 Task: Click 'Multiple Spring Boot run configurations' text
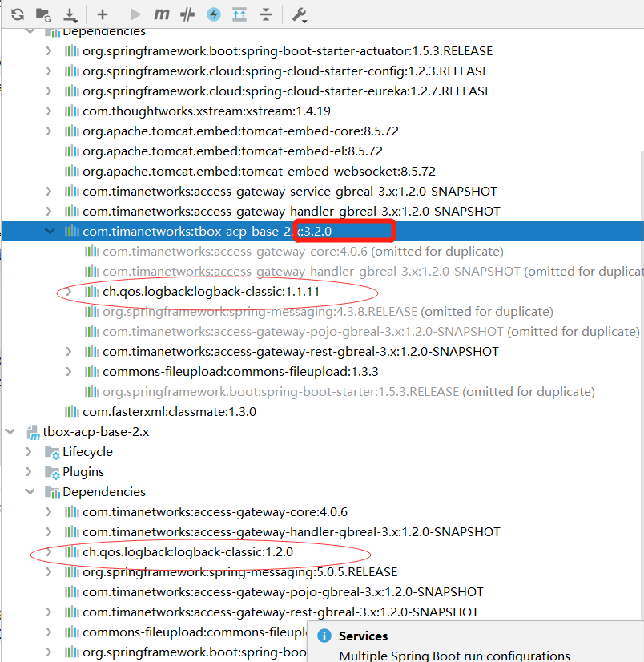pos(454,656)
